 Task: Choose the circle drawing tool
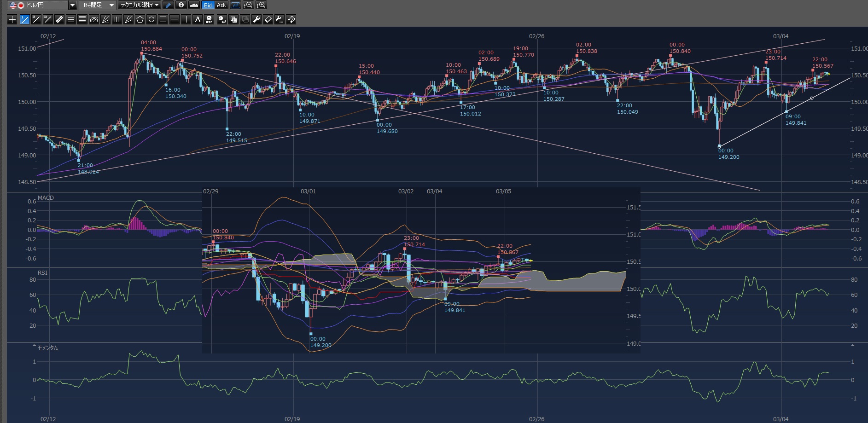coord(151,19)
